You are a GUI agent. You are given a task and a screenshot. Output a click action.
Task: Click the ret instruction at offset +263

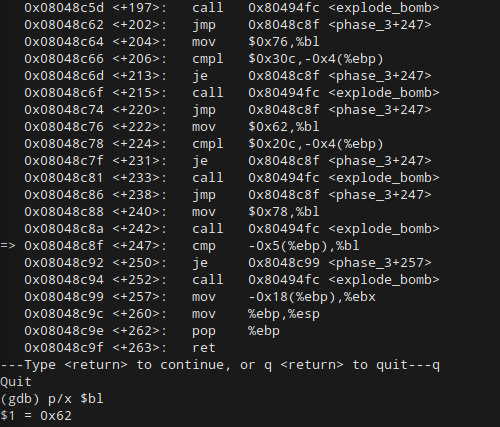click(204, 348)
